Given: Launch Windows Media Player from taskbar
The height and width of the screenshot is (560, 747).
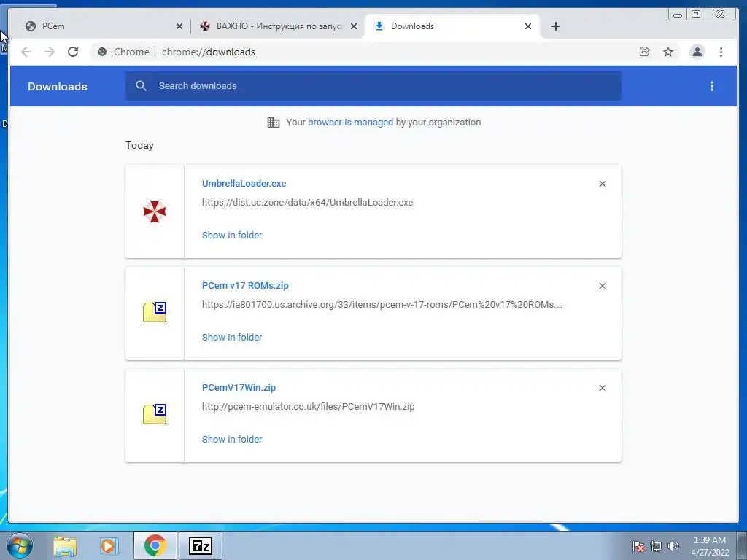Looking at the screenshot, I should click(108, 546).
